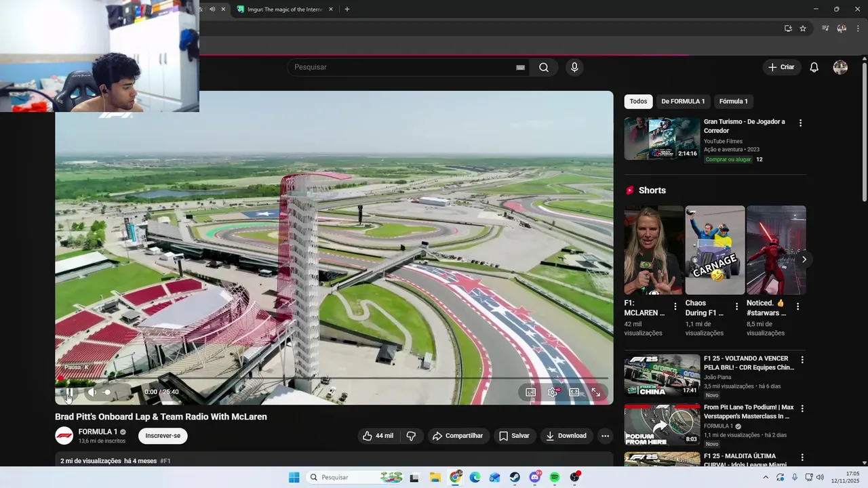Open the FORMULA 1 channel name link
This screenshot has width=868, height=488.
tap(98, 432)
